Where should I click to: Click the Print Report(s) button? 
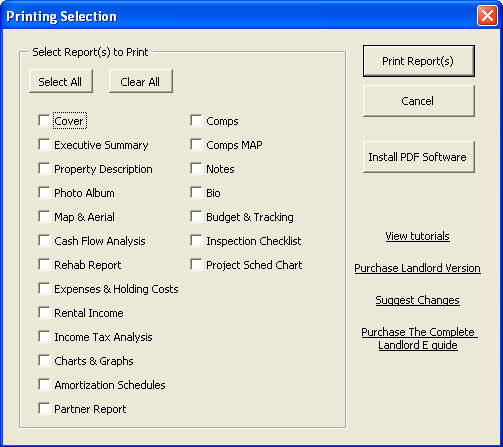(419, 61)
